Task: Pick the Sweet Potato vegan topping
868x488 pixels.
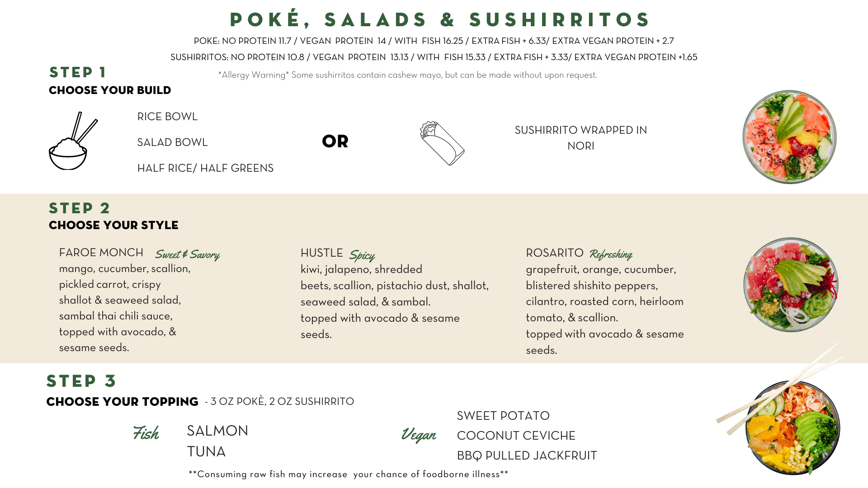Action: coord(503,416)
